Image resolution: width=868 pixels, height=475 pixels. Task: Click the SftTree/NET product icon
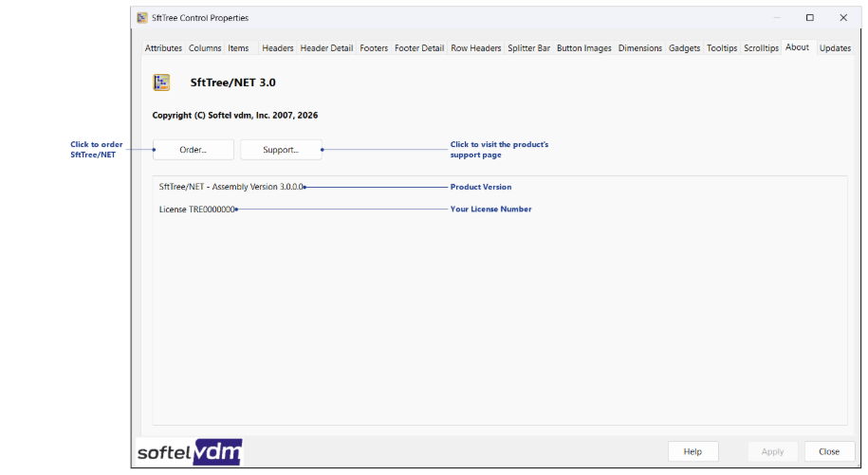click(x=161, y=82)
